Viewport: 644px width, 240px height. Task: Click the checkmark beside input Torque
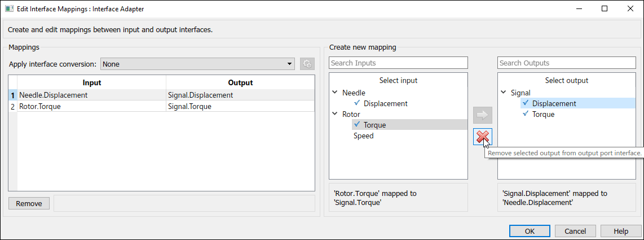click(x=357, y=125)
